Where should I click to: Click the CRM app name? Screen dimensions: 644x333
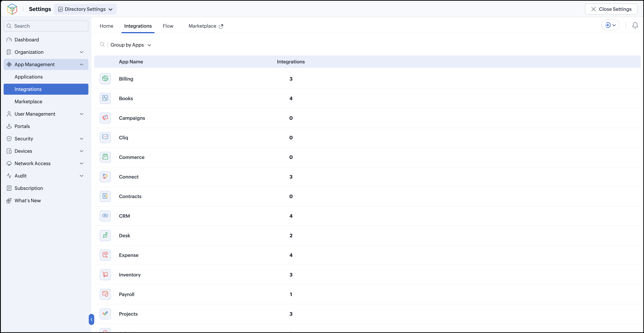click(124, 216)
